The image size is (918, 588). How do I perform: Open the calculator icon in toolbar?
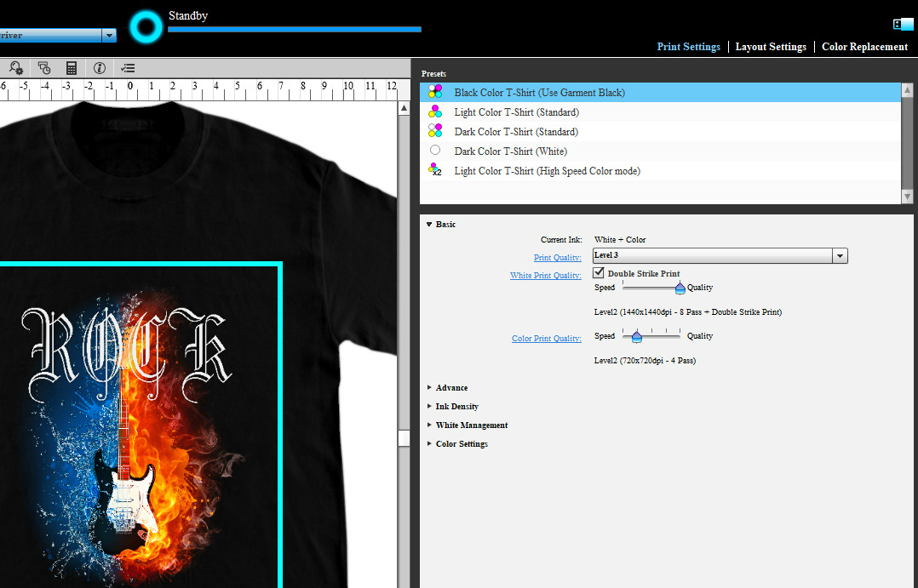click(72, 68)
